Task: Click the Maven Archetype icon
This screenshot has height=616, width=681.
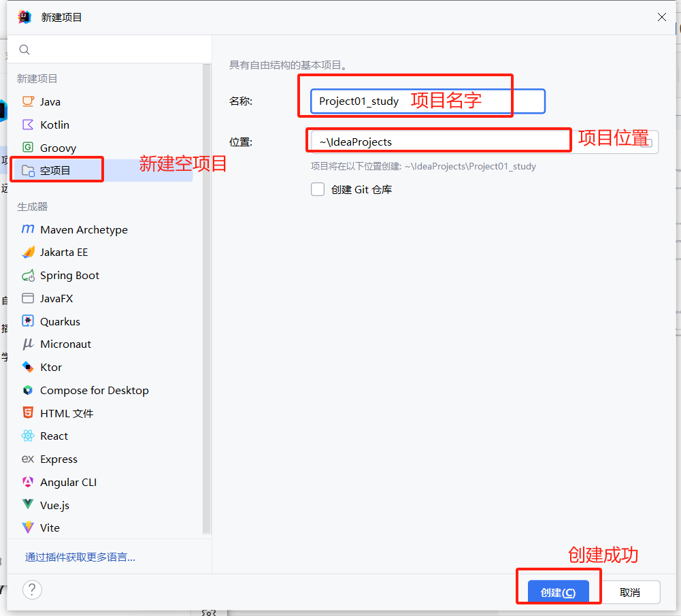Action: [28, 229]
